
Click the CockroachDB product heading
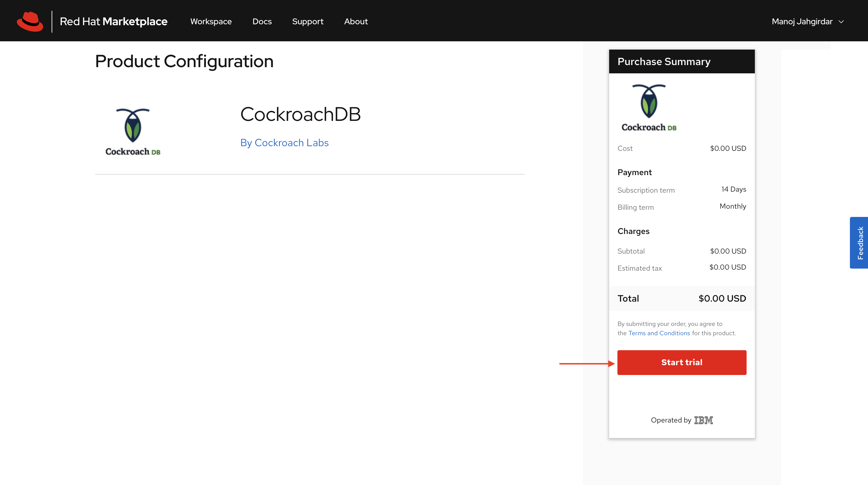(300, 114)
